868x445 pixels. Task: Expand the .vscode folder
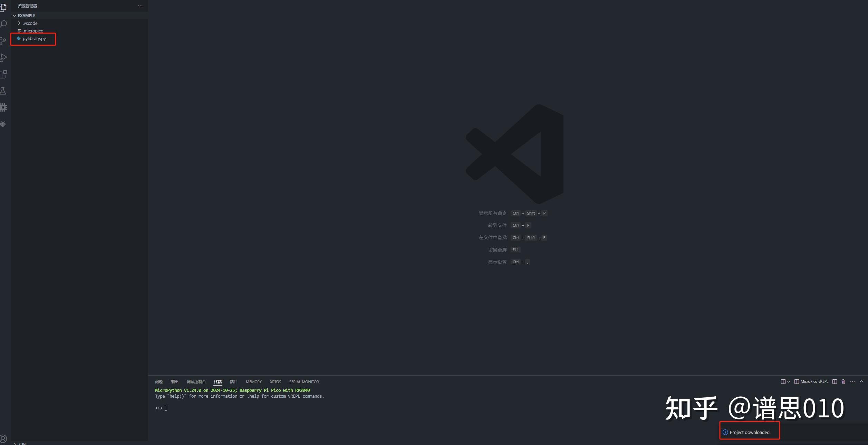[19, 23]
